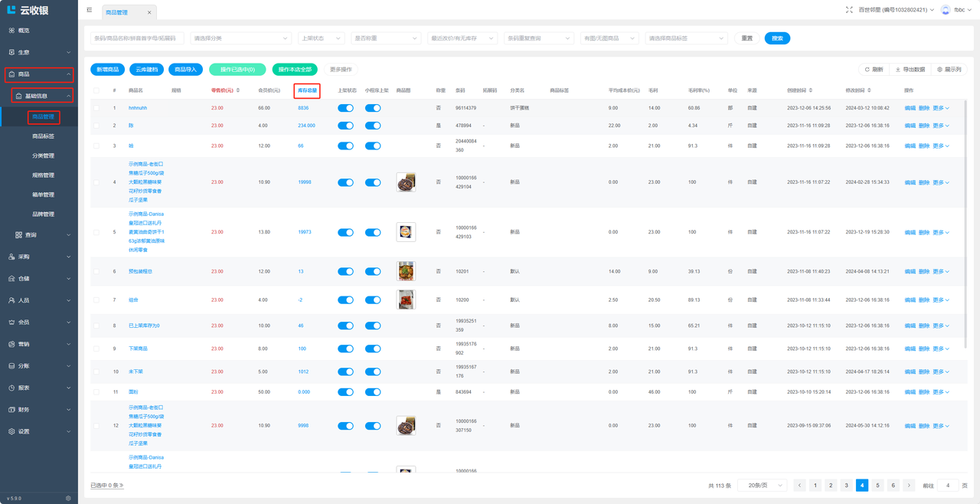This screenshot has width=980, height=504.
Task: Click the product search input field
Action: [x=137, y=38]
